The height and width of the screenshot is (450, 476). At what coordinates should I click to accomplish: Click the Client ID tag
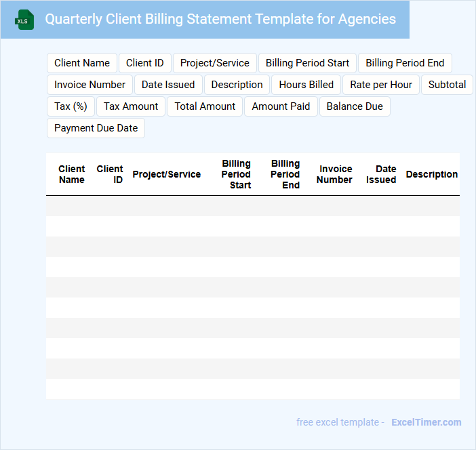144,63
